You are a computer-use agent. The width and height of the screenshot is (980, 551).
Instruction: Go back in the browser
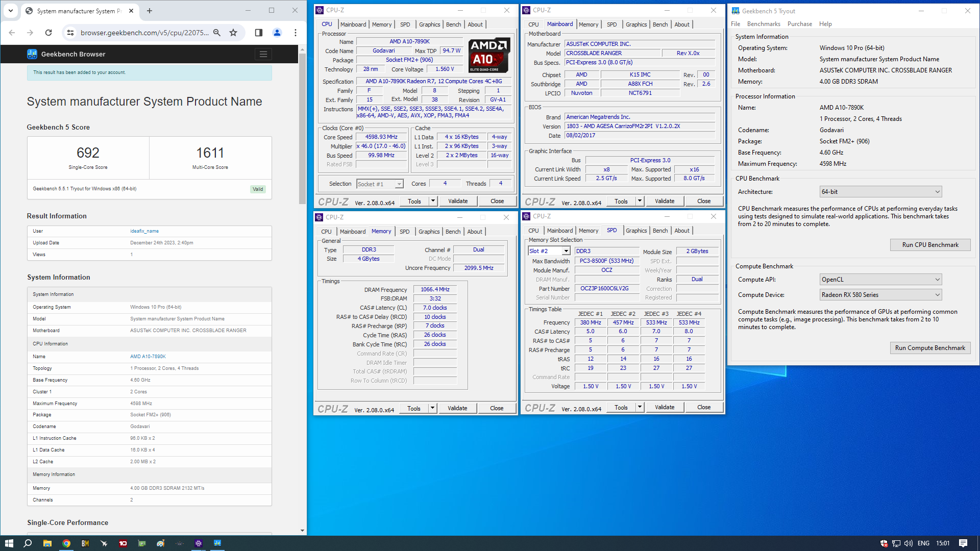pos(12,33)
